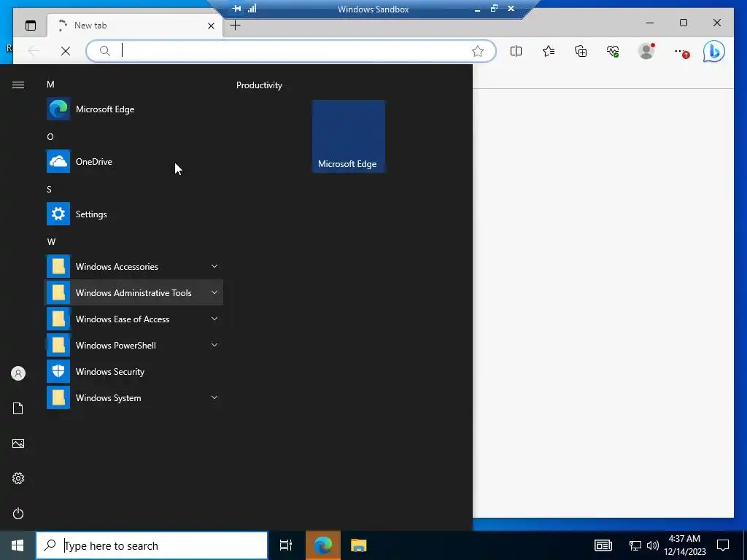747x560 pixels.
Task: Click the Edge address bar
Action: pos(290,51)
